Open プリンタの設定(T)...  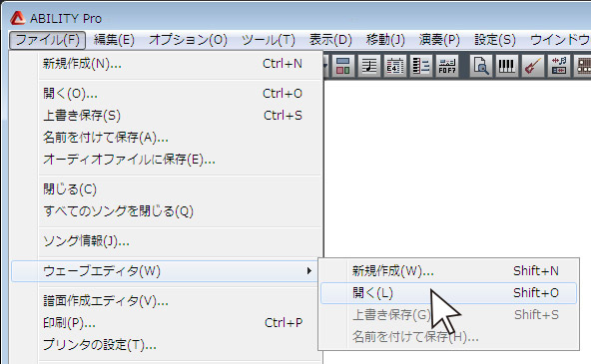click(x=166, y=345)
